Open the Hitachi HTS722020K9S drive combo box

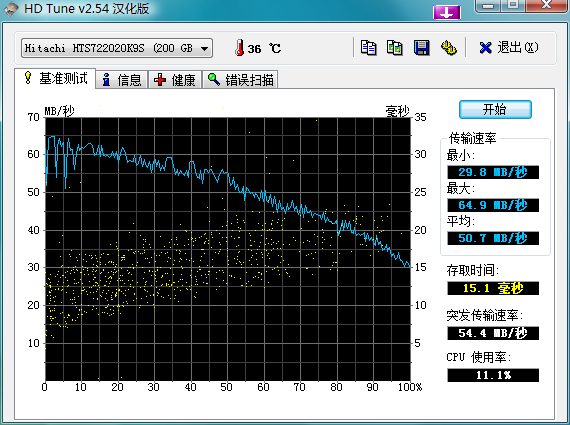[117, 48]
